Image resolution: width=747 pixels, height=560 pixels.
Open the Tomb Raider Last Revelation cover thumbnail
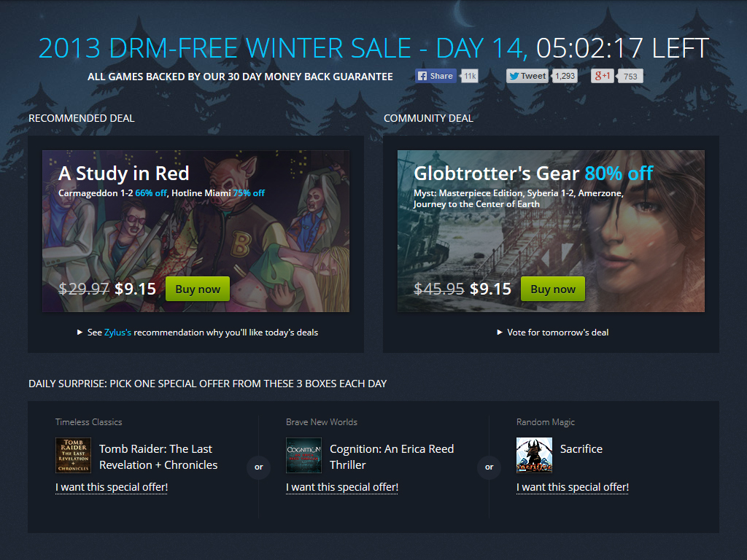[73, 455]
